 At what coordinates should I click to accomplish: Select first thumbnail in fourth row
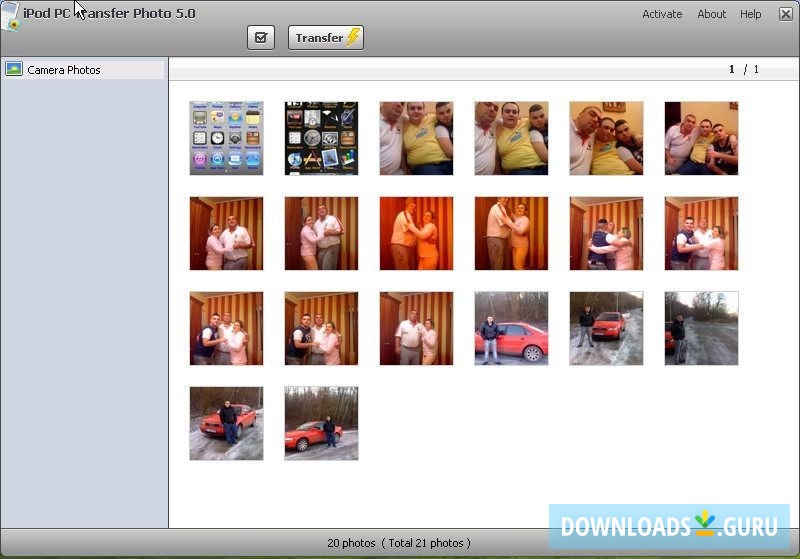(x=227, y=423)
